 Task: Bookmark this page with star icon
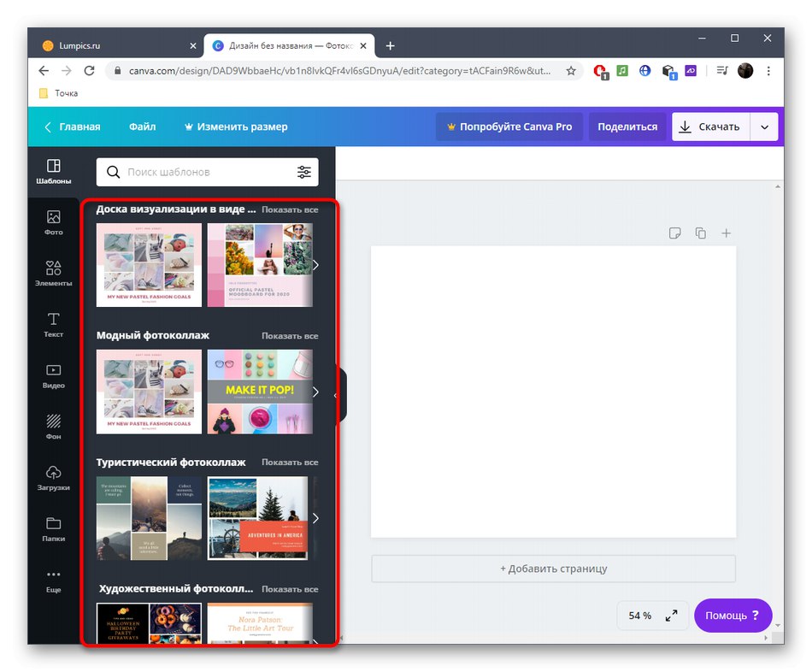pos(571,71)
